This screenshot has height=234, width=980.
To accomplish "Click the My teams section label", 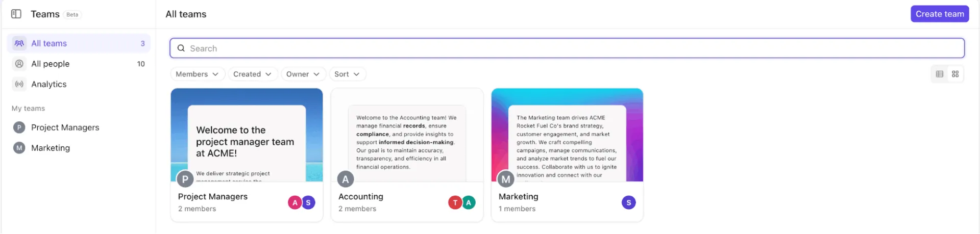I will click(x=28, y=108).
